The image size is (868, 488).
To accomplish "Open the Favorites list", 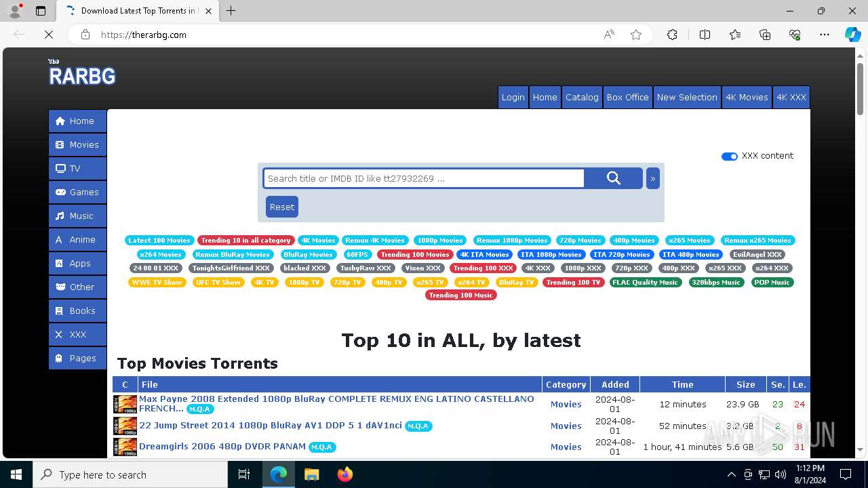I will pos(735,35).
